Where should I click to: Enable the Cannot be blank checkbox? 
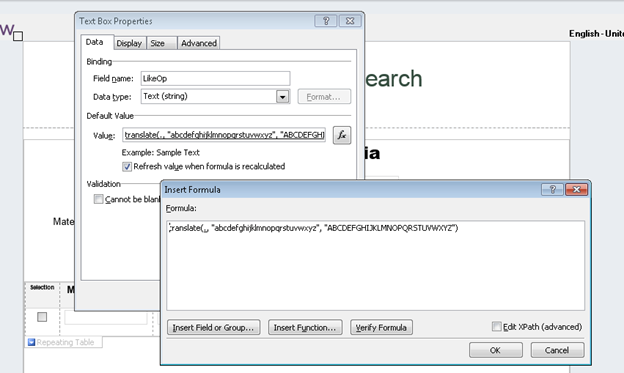coord(98,199)
